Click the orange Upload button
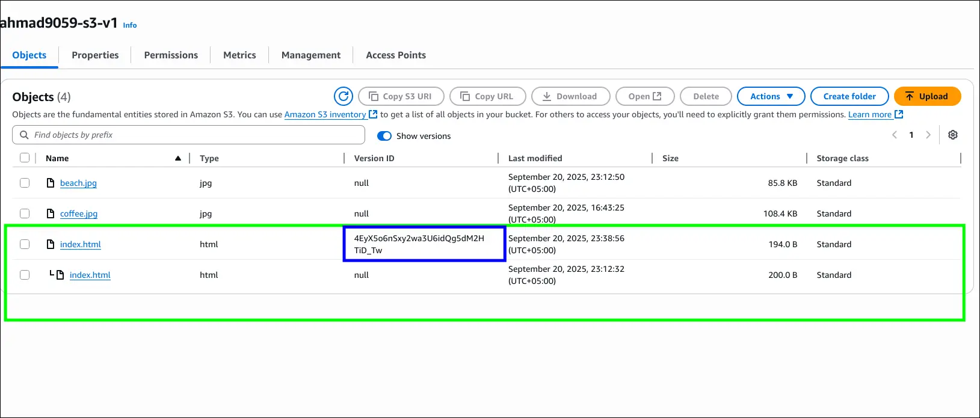This screenshot has width=980, height=418. [926, 96]
